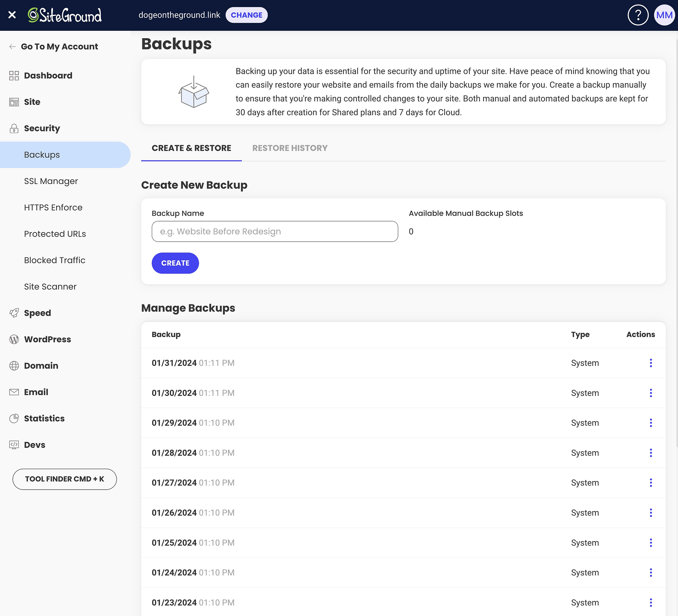Click the WordPress section icon
Image resolution: width=678 pixels, height=616 pixels.
(x=14, y=339)
